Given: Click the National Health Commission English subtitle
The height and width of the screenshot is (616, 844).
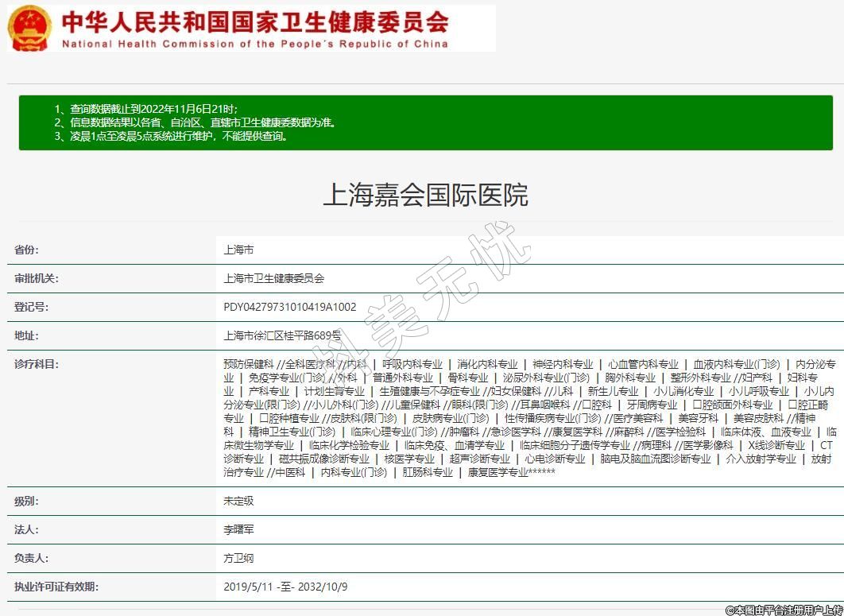Looking at the screenshot, I should pos(254,44).
